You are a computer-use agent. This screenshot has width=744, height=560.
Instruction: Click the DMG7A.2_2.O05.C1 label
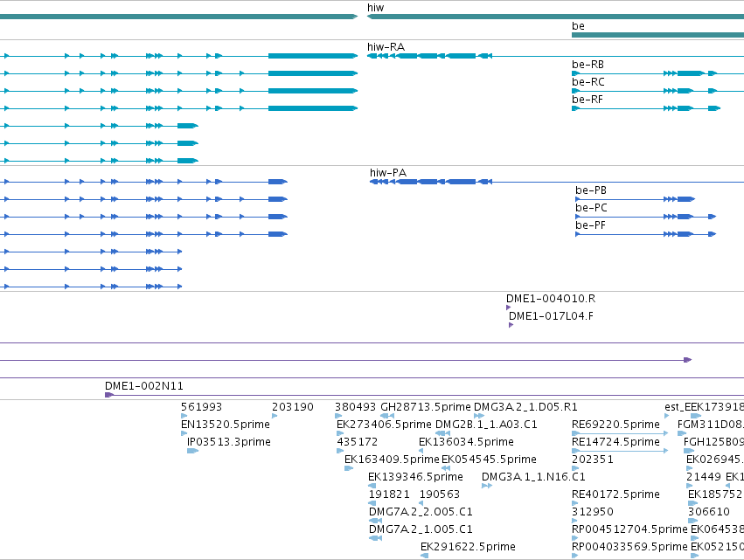pos(421,512)
